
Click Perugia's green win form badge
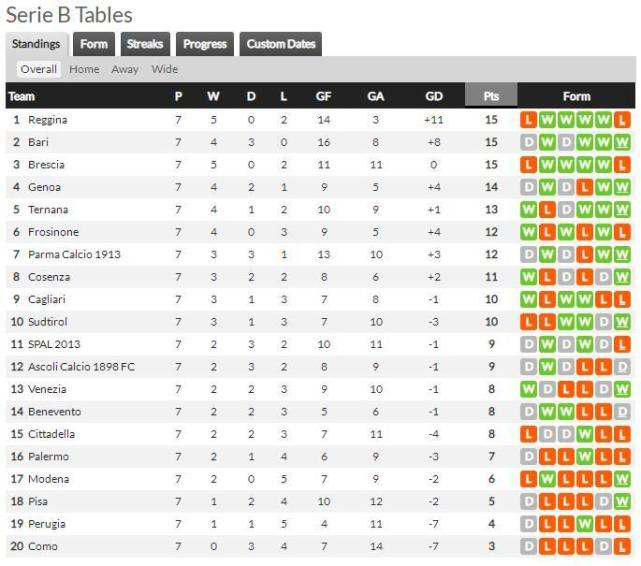pos(586,524)
